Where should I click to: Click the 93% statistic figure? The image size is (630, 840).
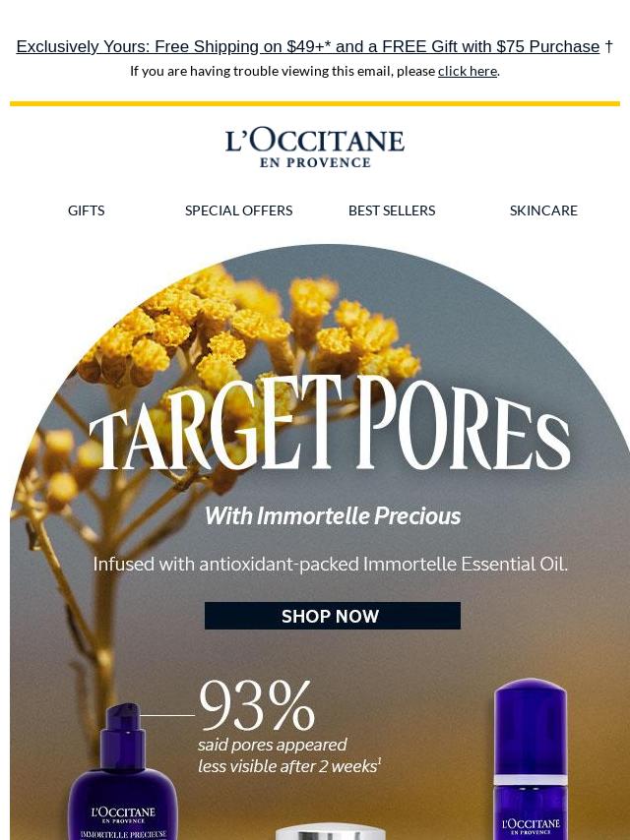click(x=256, y=705)
